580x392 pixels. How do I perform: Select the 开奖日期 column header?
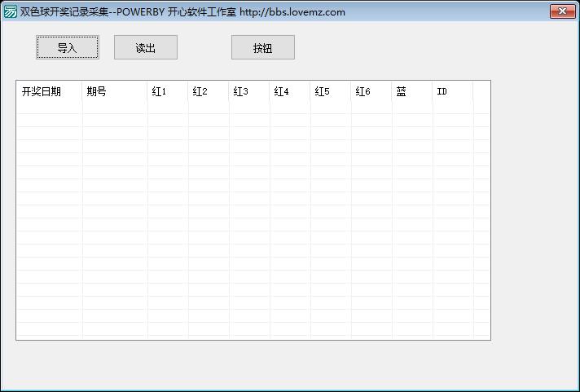point(49,91)
